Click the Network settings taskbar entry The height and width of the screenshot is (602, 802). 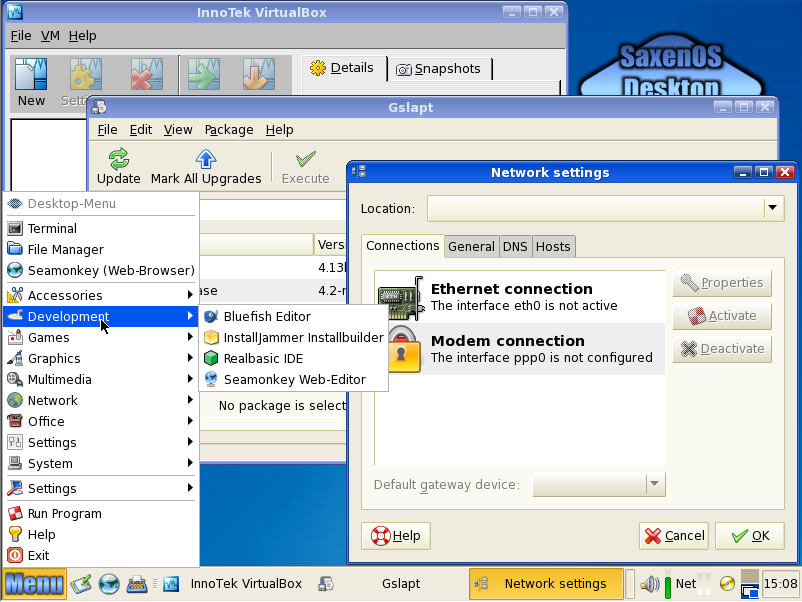[x=546, y=584]
